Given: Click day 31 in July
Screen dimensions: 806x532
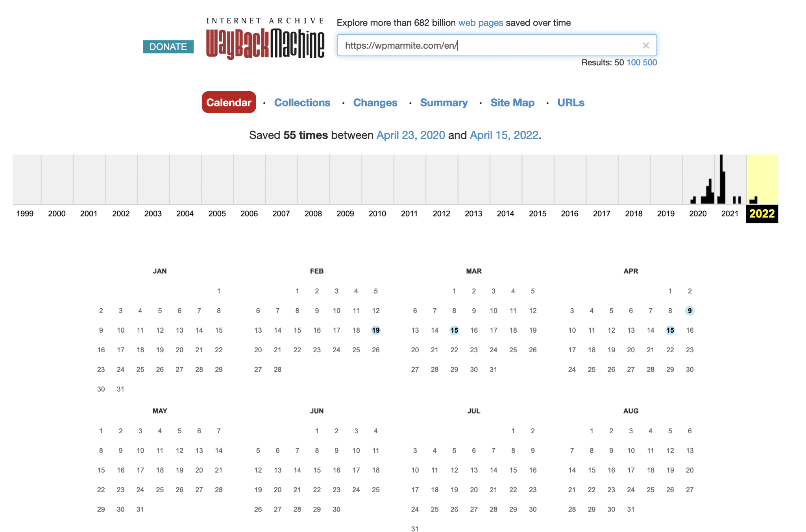Looking at the screenshot, I should 415,529.
